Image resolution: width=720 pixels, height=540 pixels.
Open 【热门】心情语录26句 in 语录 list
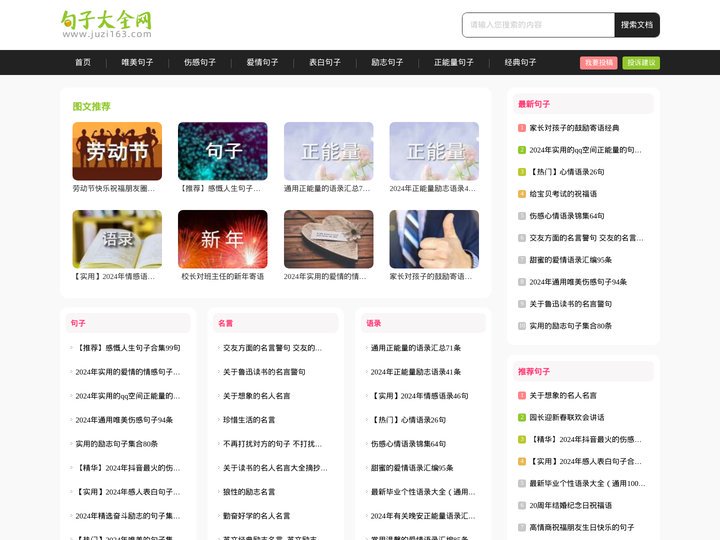(408, 420)
